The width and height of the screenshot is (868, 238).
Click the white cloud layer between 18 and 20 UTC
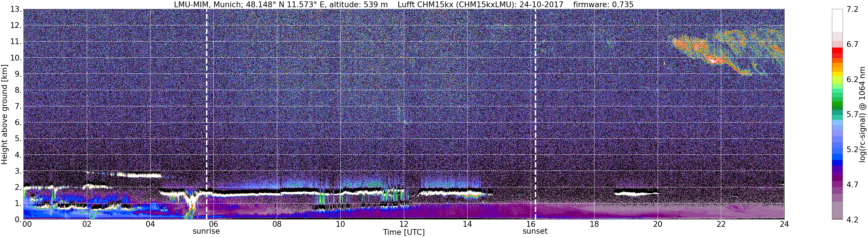637,194
